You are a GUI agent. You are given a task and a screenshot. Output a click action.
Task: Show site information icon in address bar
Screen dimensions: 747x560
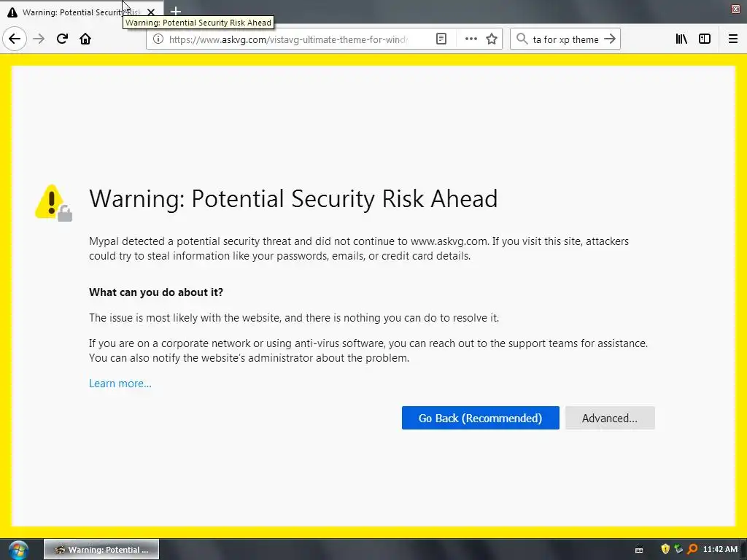click(x=158, y=39)
